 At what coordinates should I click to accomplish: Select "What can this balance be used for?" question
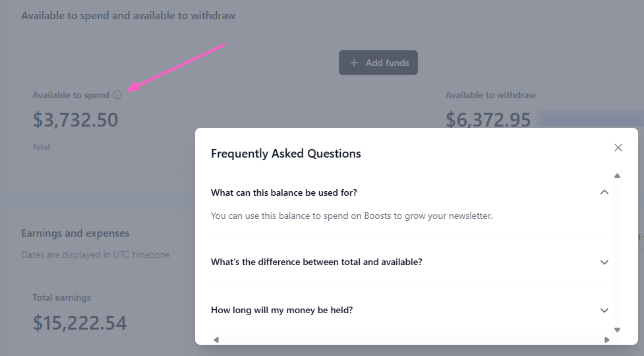(x=284, y=193)
